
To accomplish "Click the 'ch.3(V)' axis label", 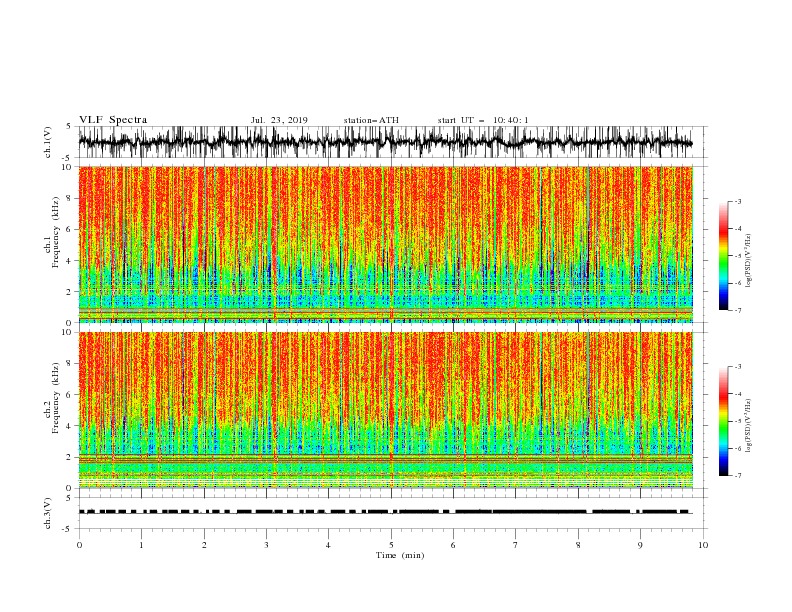I will pyautogui.click(x=48, y=513).
